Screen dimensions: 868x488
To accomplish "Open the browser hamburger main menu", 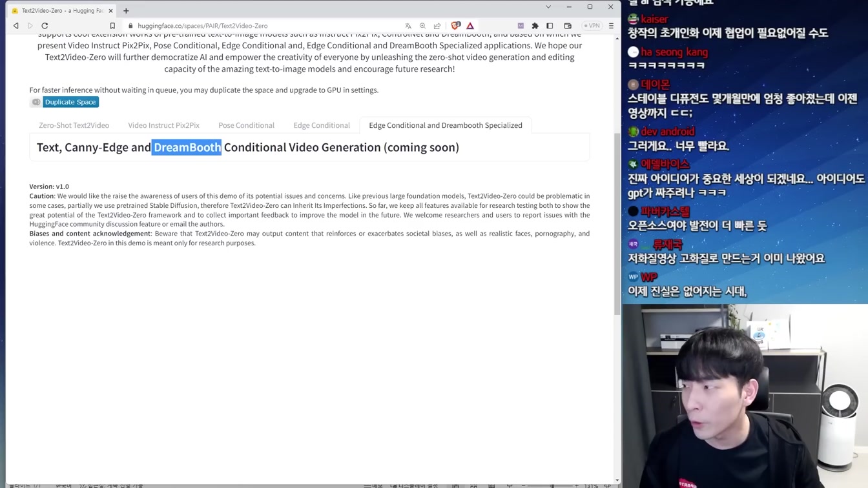I will pyautogui.click(x=611, y=26).
